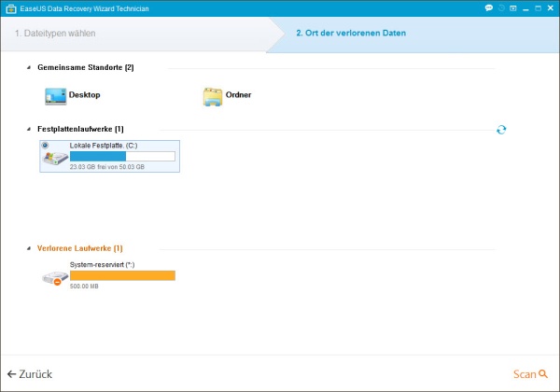This screenshot has height=392, width=560.
Task: Click the lost drive icon of System-reserviert
Action: click(x=55, y=278)
